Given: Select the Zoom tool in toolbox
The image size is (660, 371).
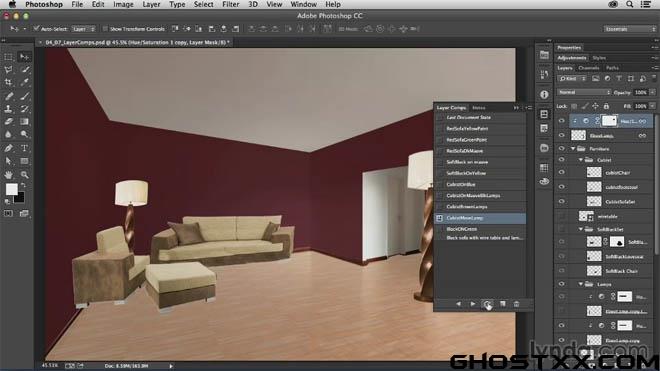Looking at the screenshot, I should (x=24, y=174).
